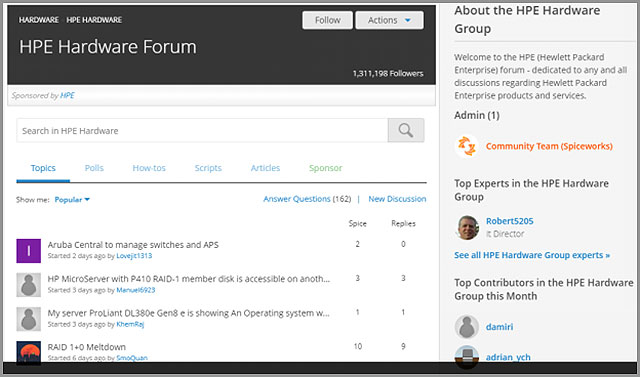Click the Follow button
Viewport: 640px width, 377px height.
coord(327,20)
